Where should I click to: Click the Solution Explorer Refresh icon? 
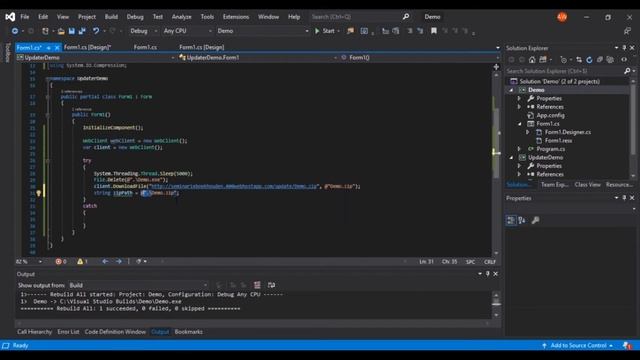click(589, 60)
